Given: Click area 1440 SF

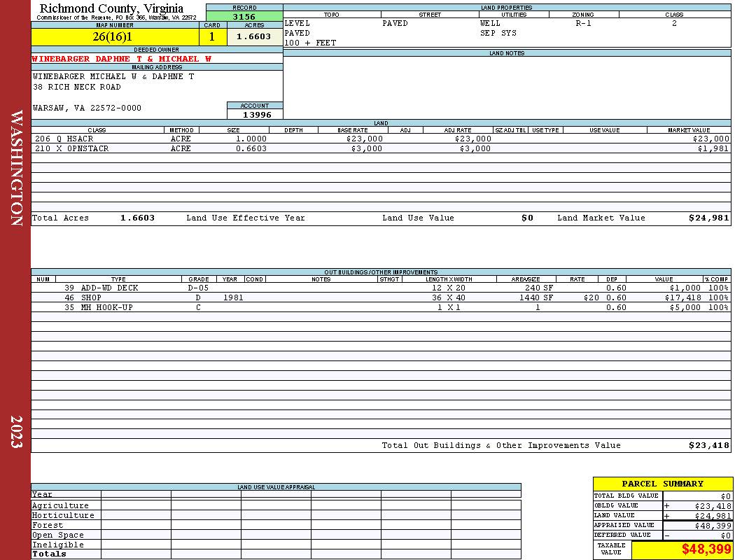Looking at the screenshot, I should pyautogui.click(x=536, y=297).
